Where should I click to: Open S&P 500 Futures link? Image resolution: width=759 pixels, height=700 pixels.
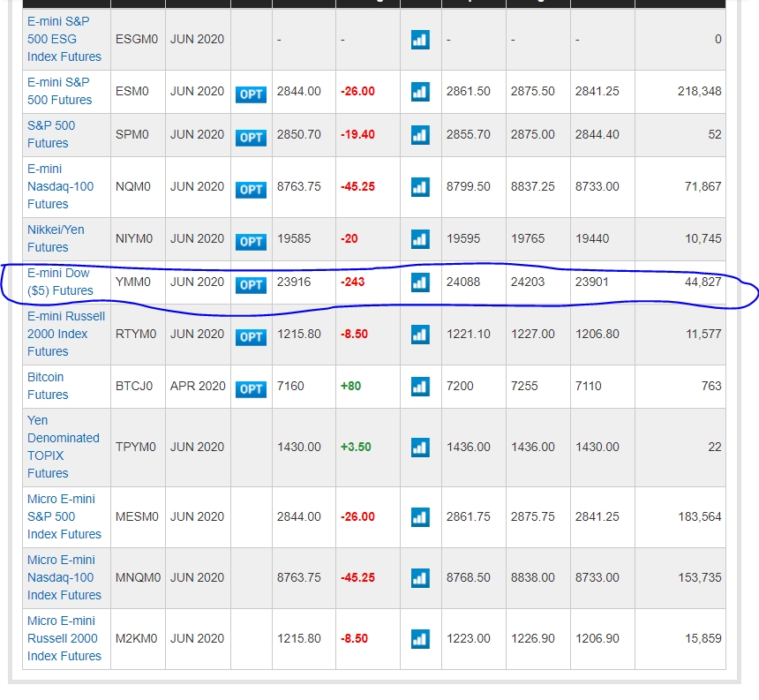(x=51, y=134)
